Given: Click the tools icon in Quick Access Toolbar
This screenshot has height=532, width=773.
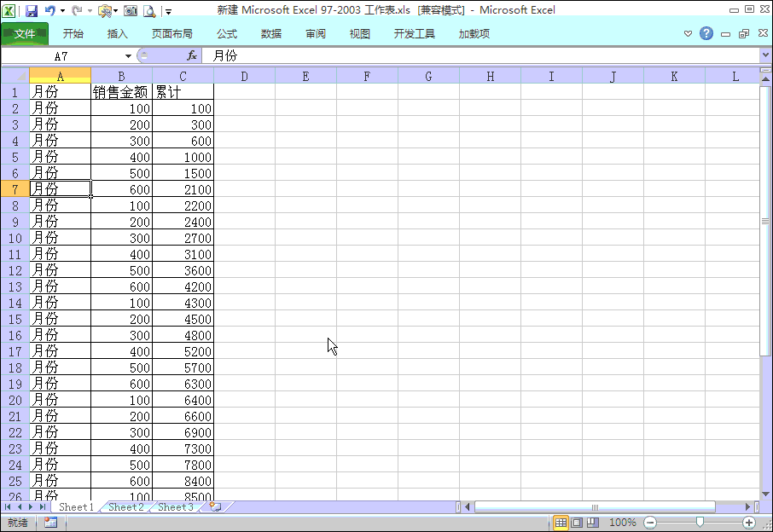Looking at the screenshot, I should click(104, 10).
